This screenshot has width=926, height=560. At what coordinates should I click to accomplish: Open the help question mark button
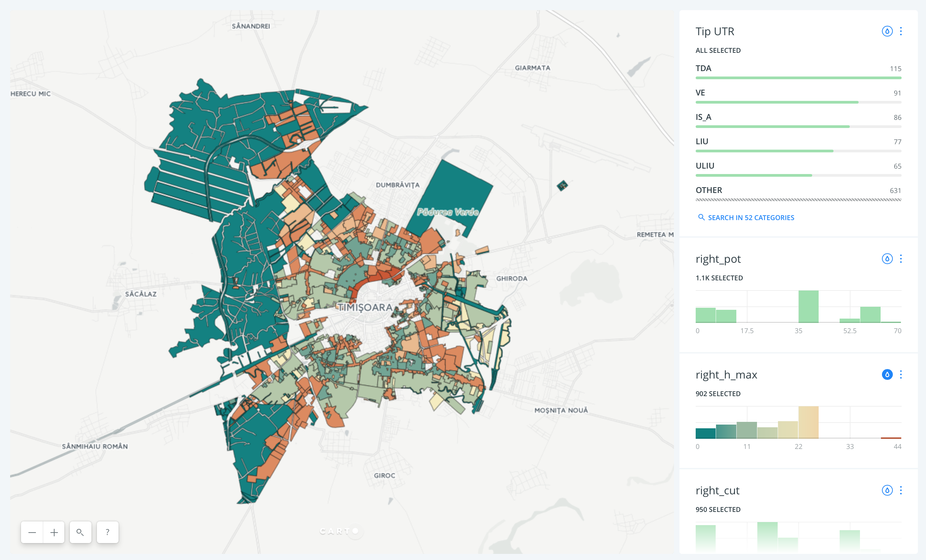(x=107, y=532)
